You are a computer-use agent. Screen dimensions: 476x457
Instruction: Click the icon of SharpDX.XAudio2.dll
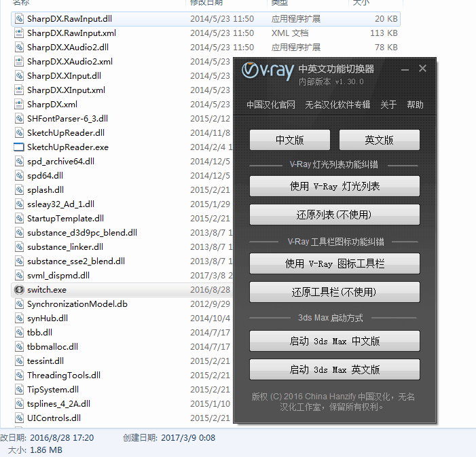point(19,48)
